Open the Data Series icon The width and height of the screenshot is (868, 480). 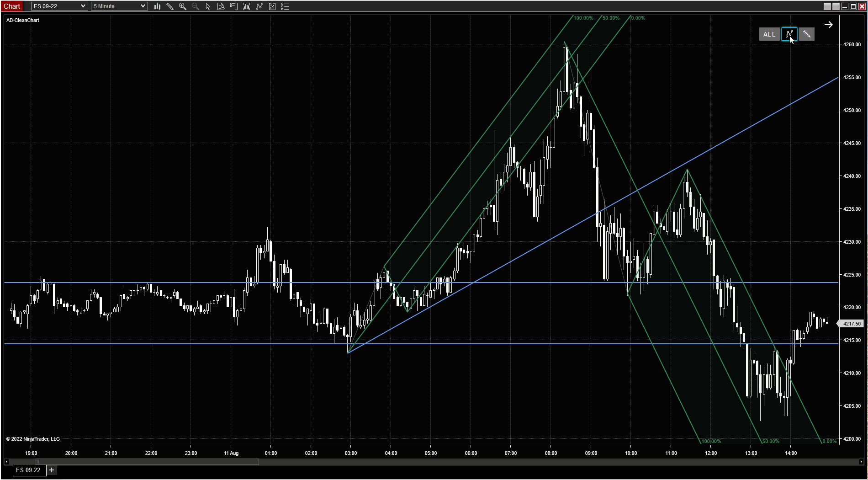(x=247, y=6)
